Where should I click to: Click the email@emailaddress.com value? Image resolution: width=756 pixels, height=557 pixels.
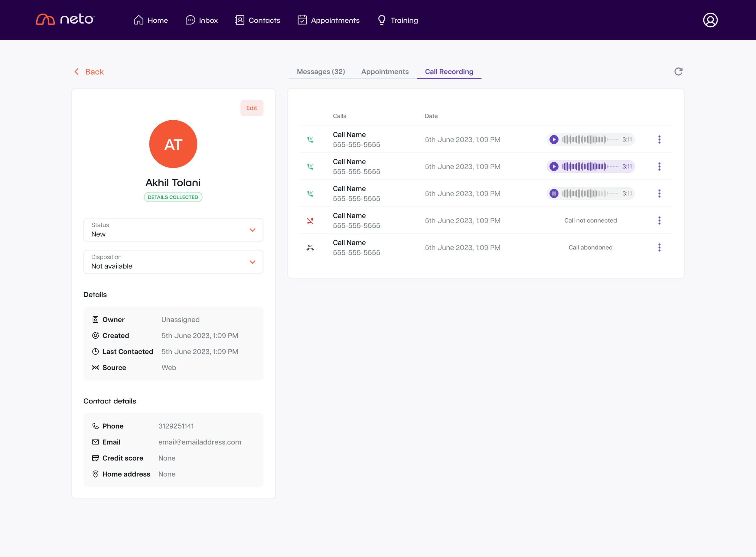click(200, 442)
